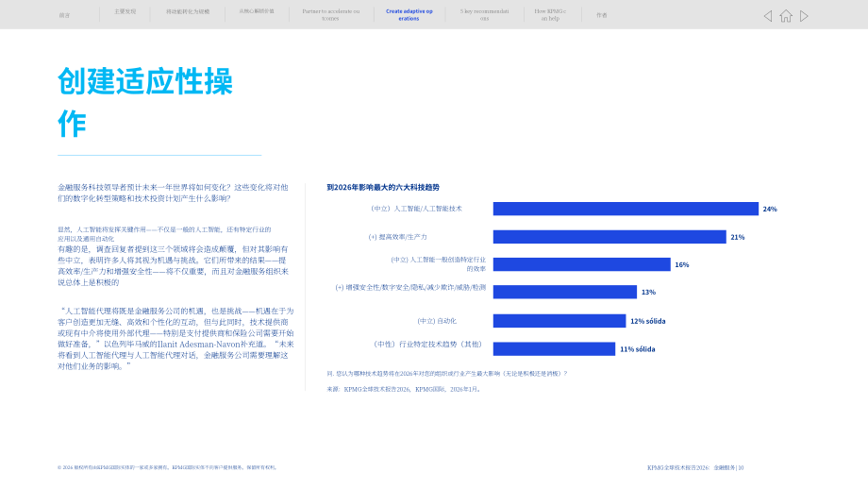
Task: Click the source line 来源: KPMG全球技术报告2026
Action: 404,389
